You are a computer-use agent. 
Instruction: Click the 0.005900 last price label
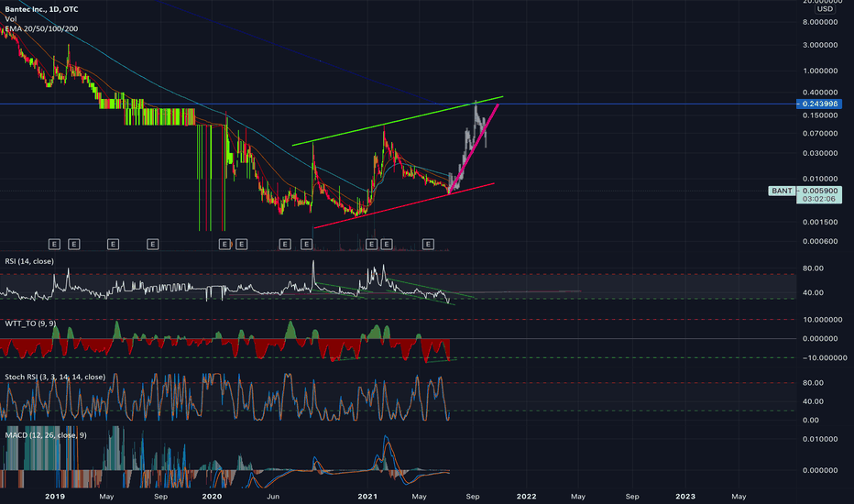pyautogui.click(x=820, y=191)
